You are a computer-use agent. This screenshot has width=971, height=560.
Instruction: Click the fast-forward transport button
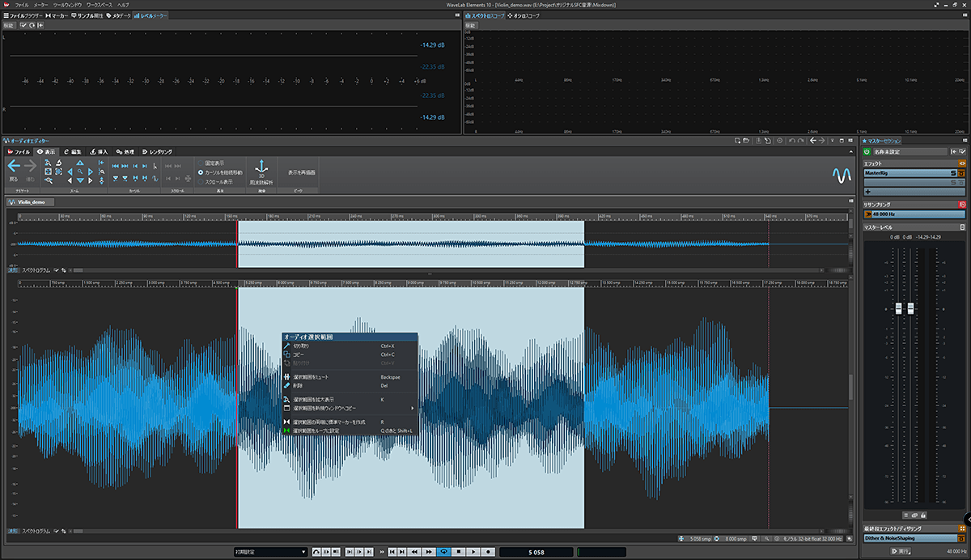[430, 552]
